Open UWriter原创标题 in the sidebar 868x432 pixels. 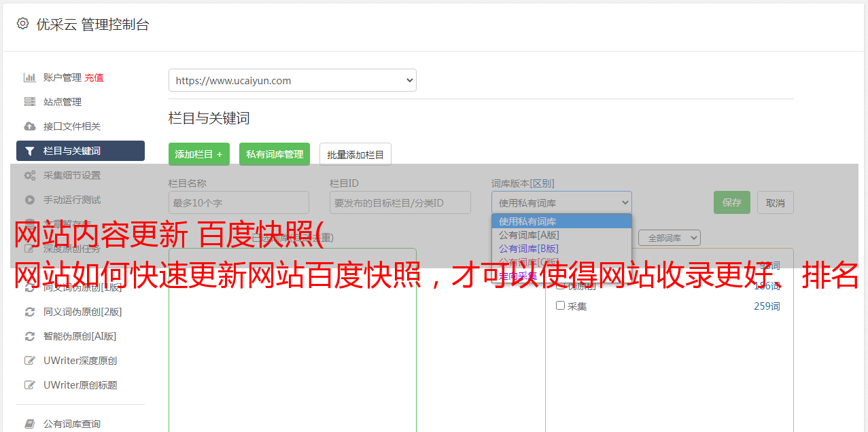80,385
